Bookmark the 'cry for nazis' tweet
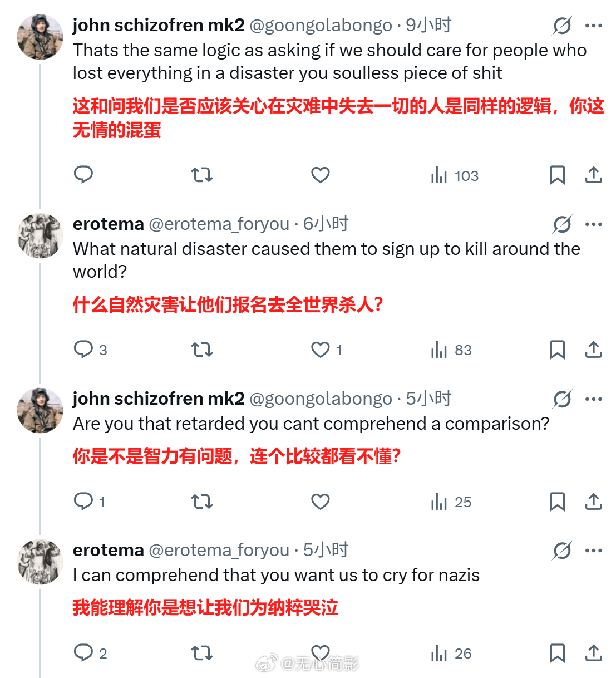616x678 pixels. point(557,653)
